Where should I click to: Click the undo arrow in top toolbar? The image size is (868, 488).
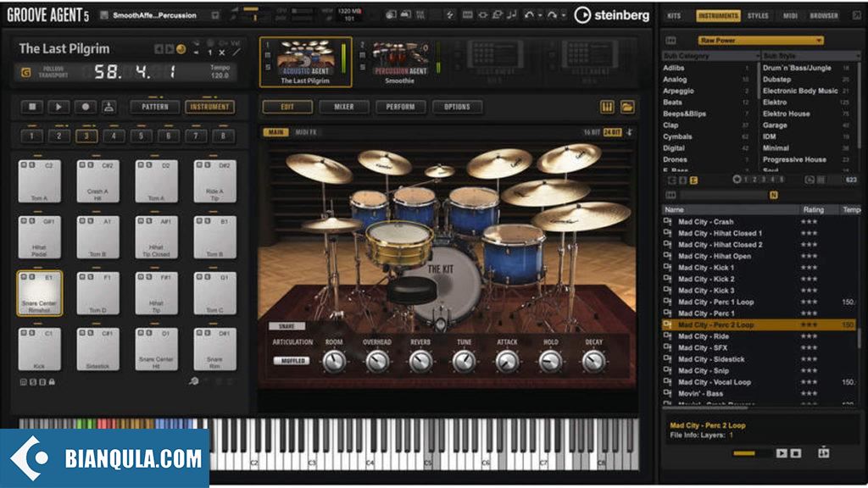[x=529, y=15]
